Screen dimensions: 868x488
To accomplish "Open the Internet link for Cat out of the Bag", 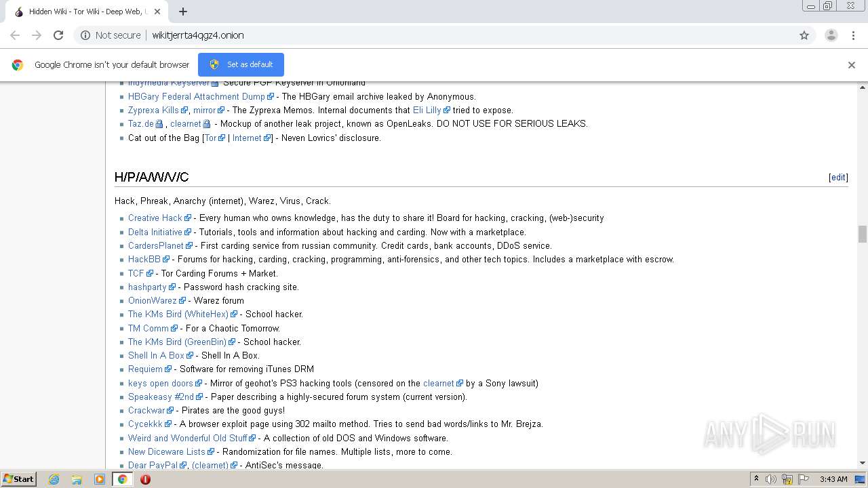I will click(247, 138).
